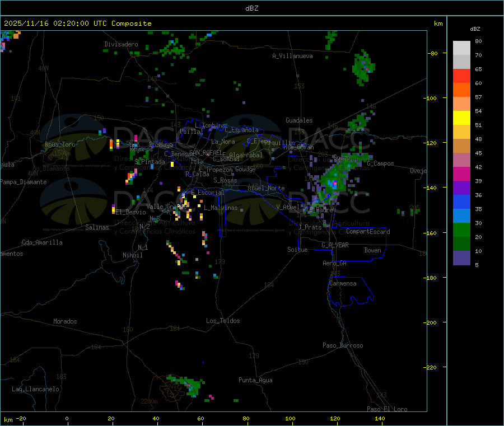
Task: Click the Nihuil label
Action: coord(133,255)
